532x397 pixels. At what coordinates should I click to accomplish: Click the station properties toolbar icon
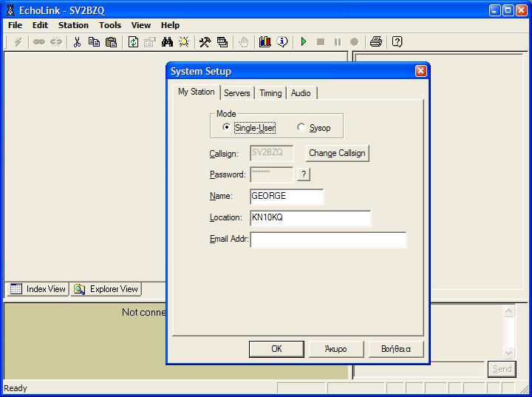(x=149, y=42)
